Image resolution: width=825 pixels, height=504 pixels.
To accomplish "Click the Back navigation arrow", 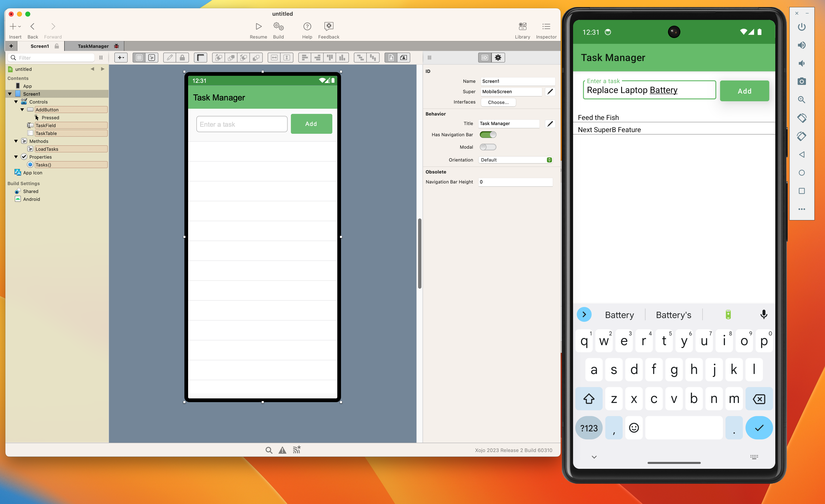I will 33,26.
